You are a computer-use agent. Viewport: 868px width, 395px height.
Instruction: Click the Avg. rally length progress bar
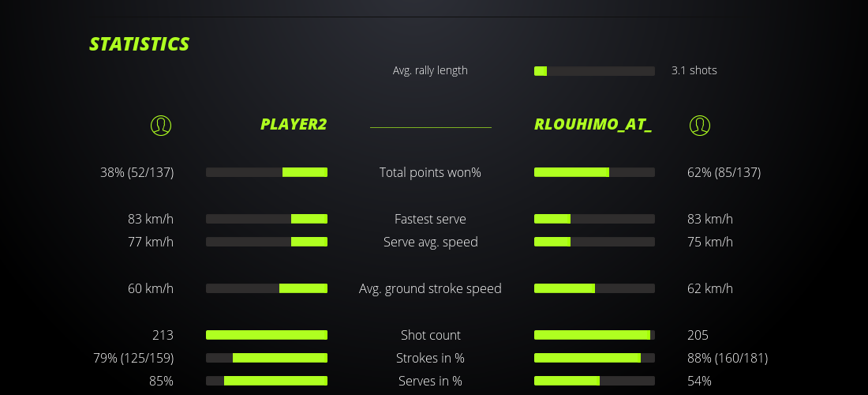tap(594, 71)
